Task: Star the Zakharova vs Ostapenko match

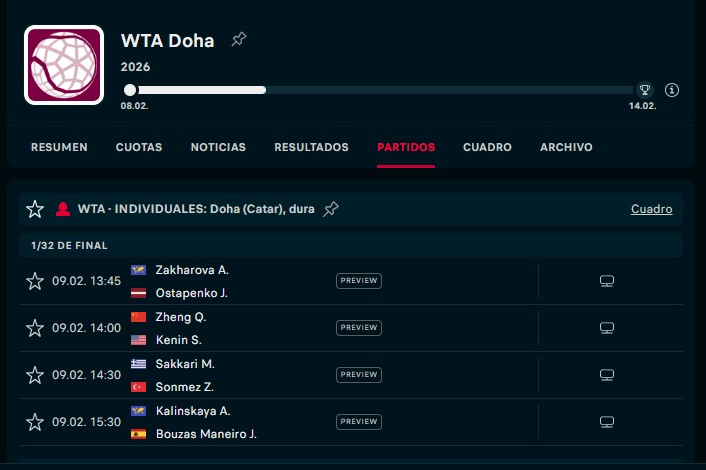Action: point(35,281)
